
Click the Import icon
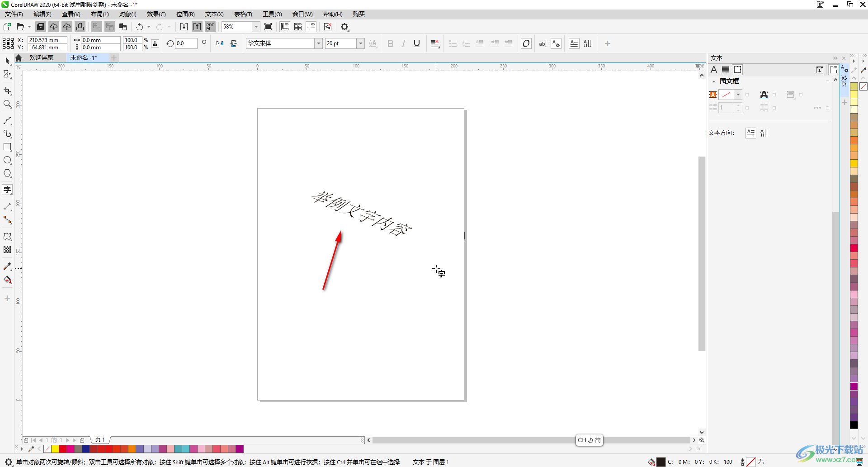pyautogui.click(x=184, y=27)
